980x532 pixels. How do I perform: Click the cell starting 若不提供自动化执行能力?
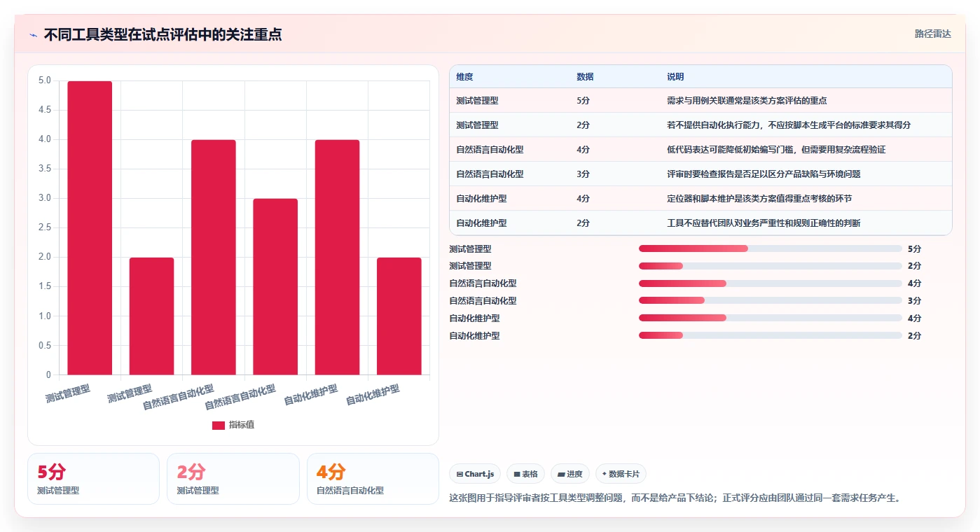tap(789, 125)
